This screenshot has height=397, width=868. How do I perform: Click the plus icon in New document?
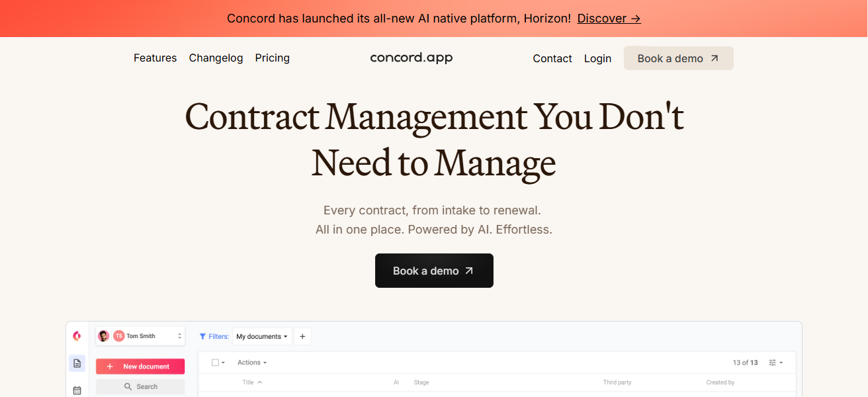[110, 367]
